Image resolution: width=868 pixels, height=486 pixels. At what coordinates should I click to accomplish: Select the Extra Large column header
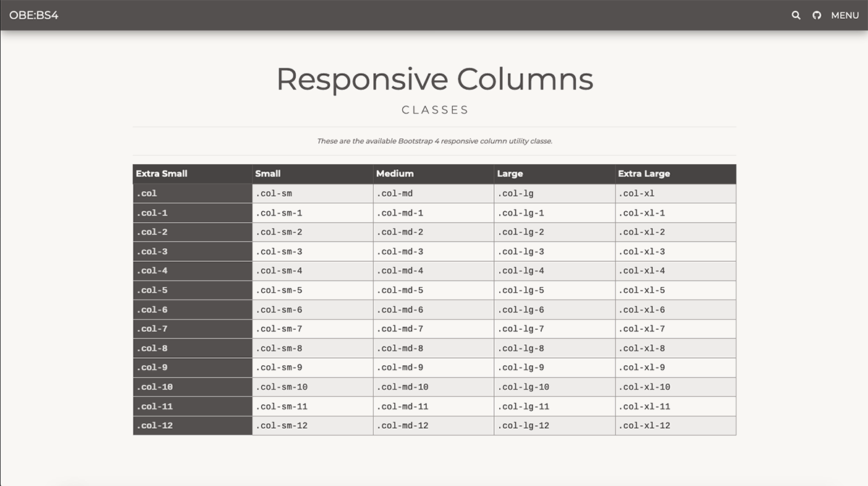(676, 174)
